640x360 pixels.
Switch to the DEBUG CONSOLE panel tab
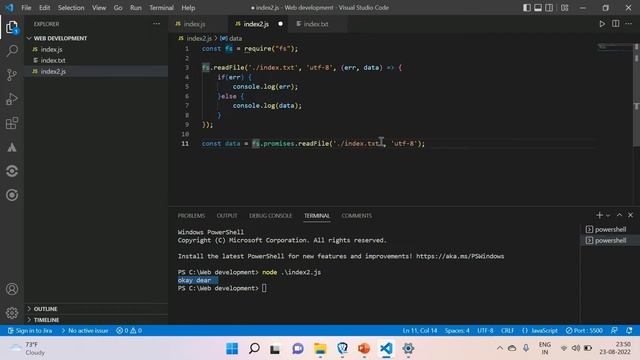pyautogui.click(x=271, y=216)
